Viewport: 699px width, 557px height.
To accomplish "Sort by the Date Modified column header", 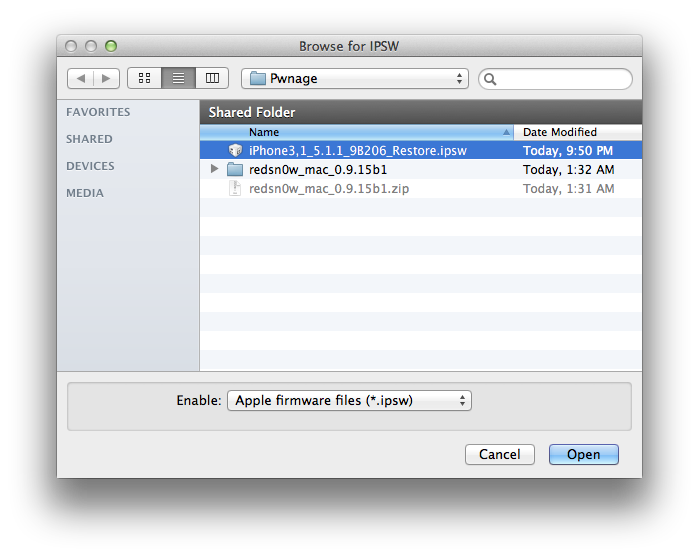I will (578, 132).
